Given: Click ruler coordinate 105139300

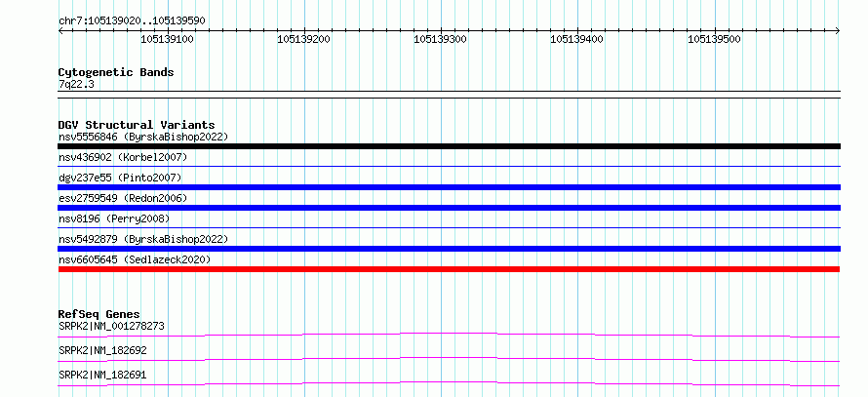Looking at the screenshot, I should click(441, 39).
